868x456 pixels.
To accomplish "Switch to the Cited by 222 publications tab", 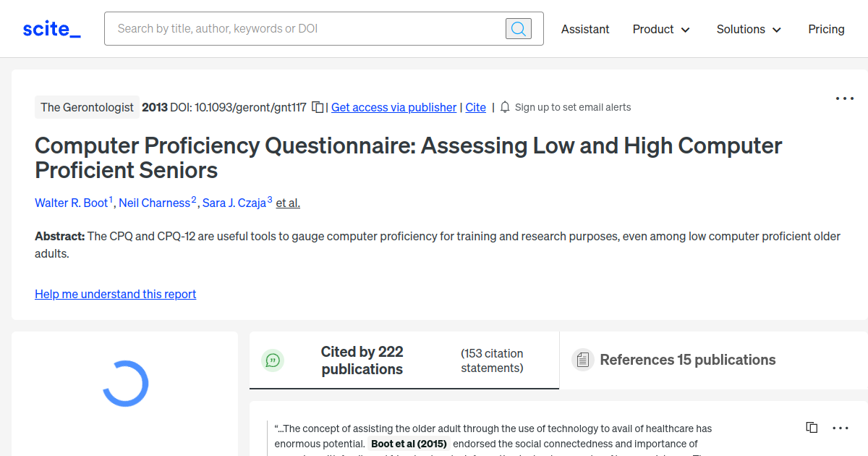I will coord(362,360).
